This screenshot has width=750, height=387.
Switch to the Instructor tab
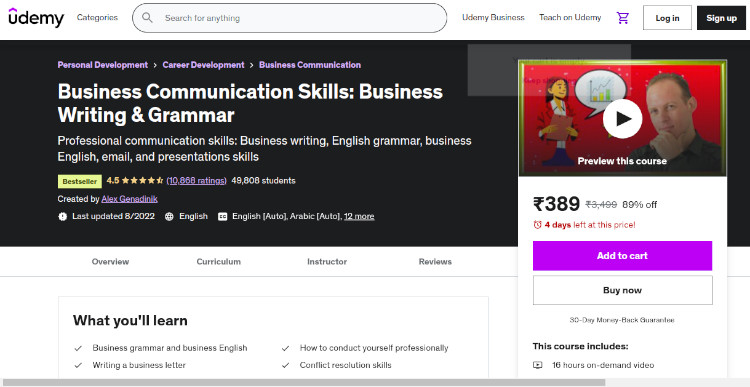point(327,262)
